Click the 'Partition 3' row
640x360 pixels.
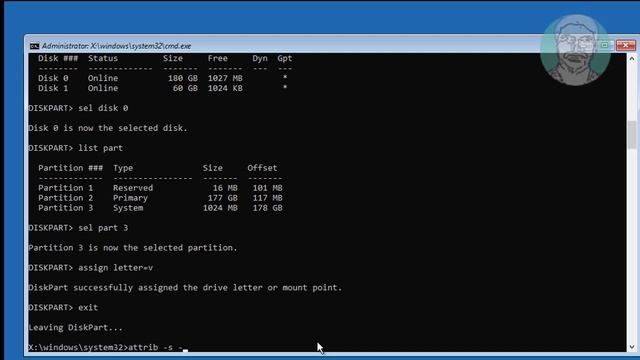[x=160, y=208]
